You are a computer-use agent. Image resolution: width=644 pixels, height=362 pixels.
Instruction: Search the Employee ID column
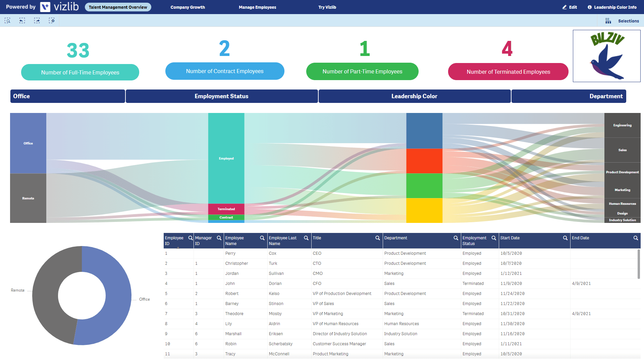[x=191, y=238]
